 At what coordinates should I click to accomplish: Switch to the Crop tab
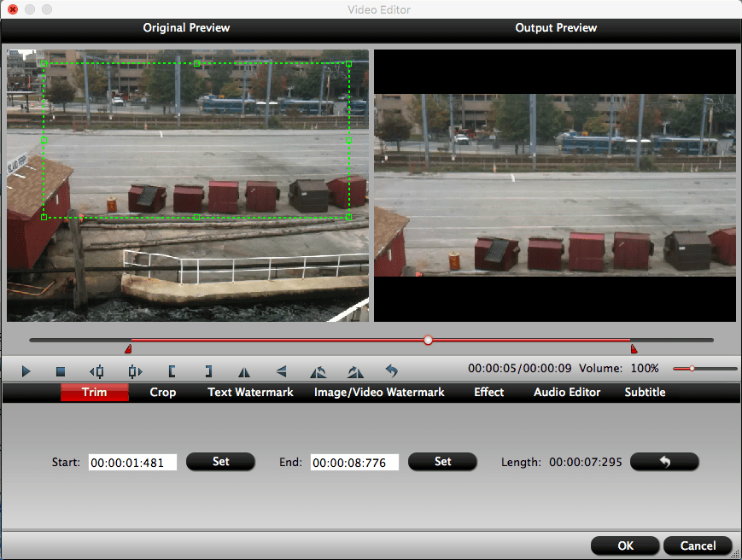click(x=161, y=392)
